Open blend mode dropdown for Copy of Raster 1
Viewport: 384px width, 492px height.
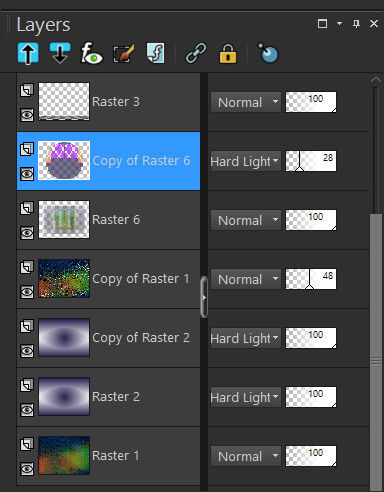246,279
